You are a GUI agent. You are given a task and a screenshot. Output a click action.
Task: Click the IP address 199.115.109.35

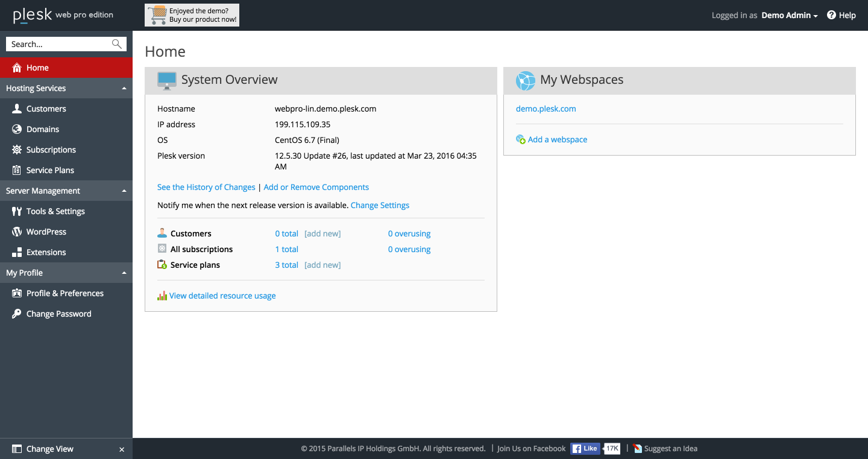[303, 124]
